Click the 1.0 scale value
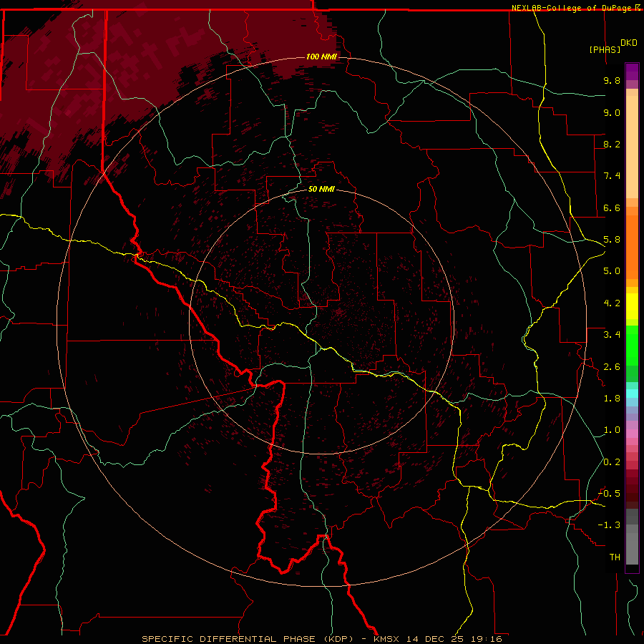Screen dimensions: 644x644 pos(612,430)
